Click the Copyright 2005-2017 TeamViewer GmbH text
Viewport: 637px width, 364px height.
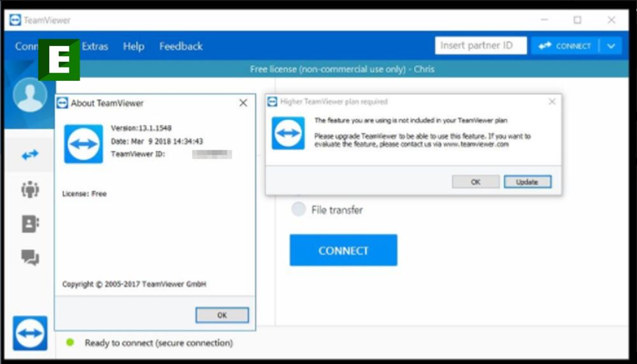pos(134,284)
